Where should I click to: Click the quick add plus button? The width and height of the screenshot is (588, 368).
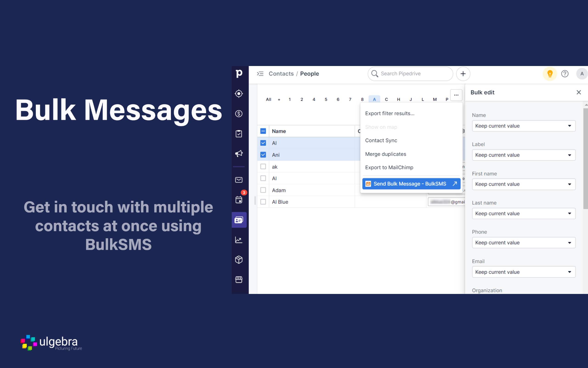coord(463,74)
